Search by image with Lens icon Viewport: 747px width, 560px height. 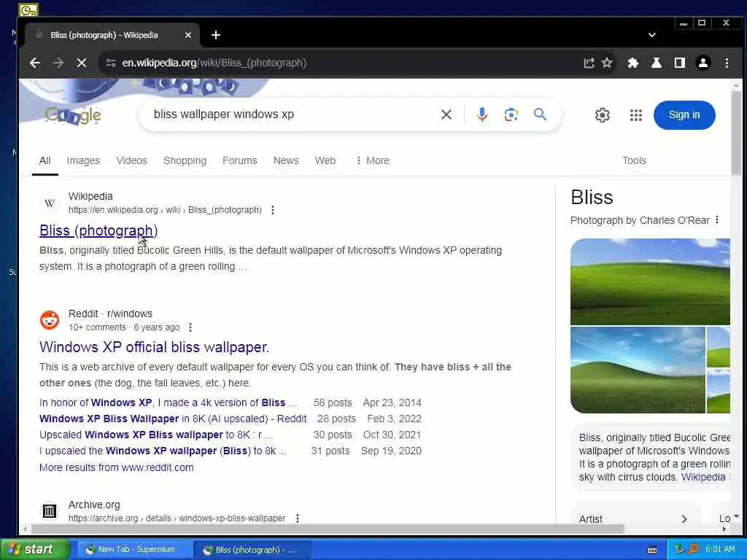point(511,114)
